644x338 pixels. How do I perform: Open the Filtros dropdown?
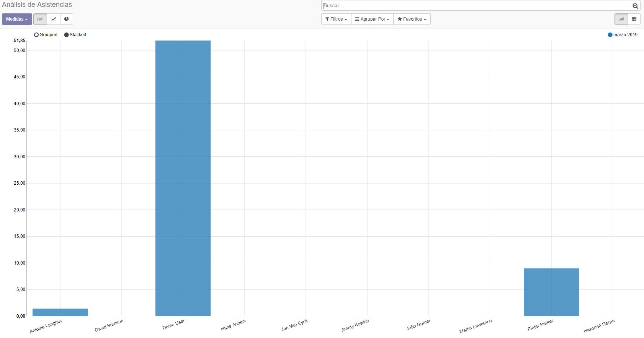point(336,19)
